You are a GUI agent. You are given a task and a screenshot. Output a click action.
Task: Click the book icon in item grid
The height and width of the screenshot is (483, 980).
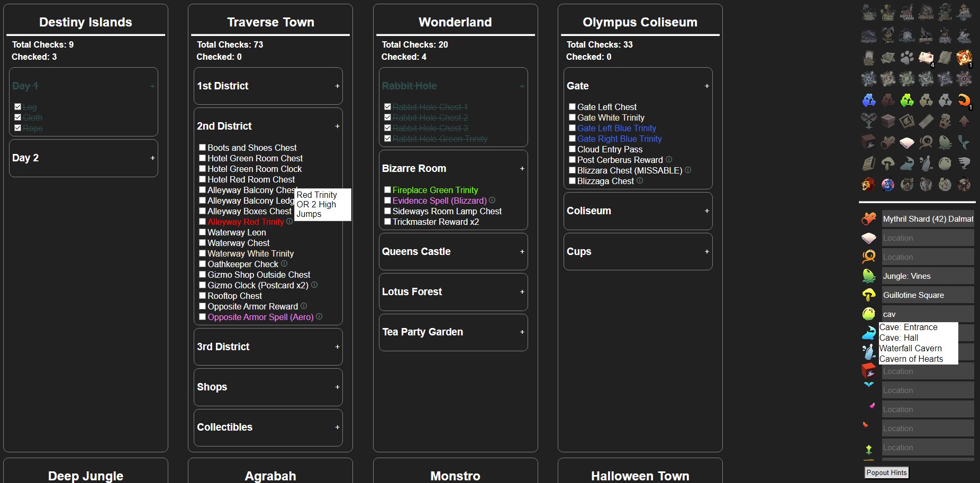[868, 163]
